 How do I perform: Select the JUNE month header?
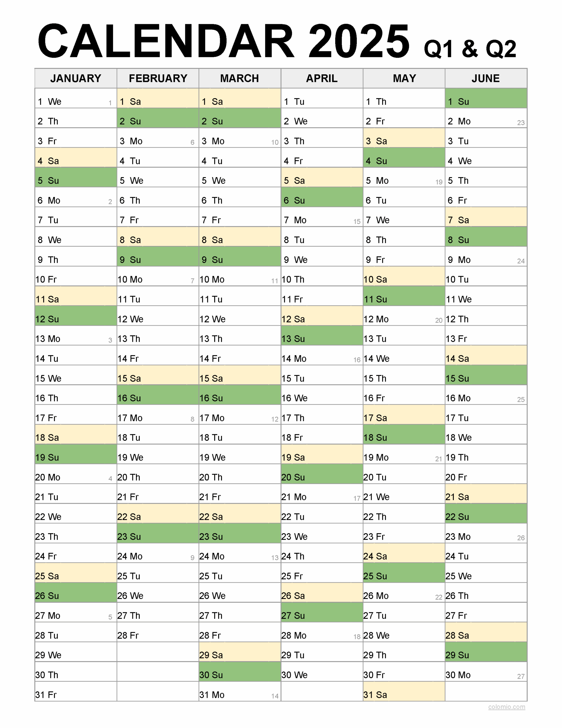click(x=486, y=78)
